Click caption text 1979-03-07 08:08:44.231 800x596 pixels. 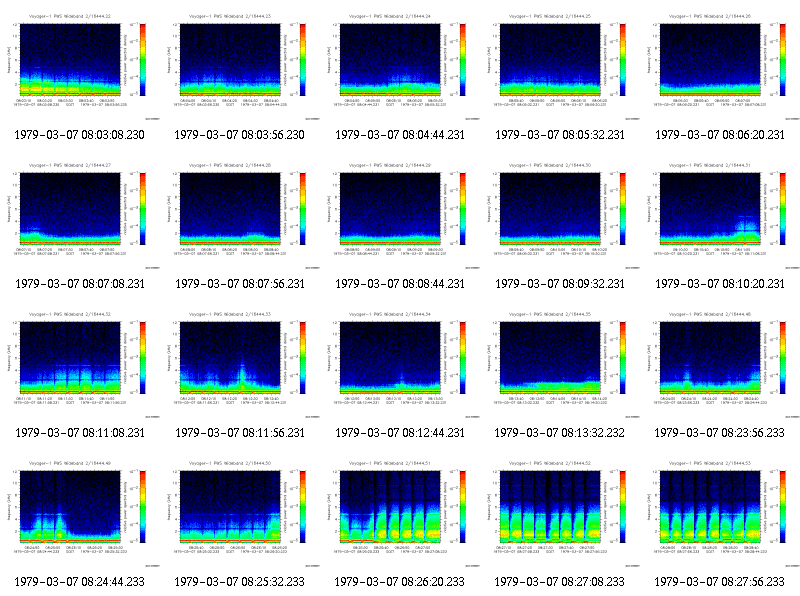pos(400,284)
